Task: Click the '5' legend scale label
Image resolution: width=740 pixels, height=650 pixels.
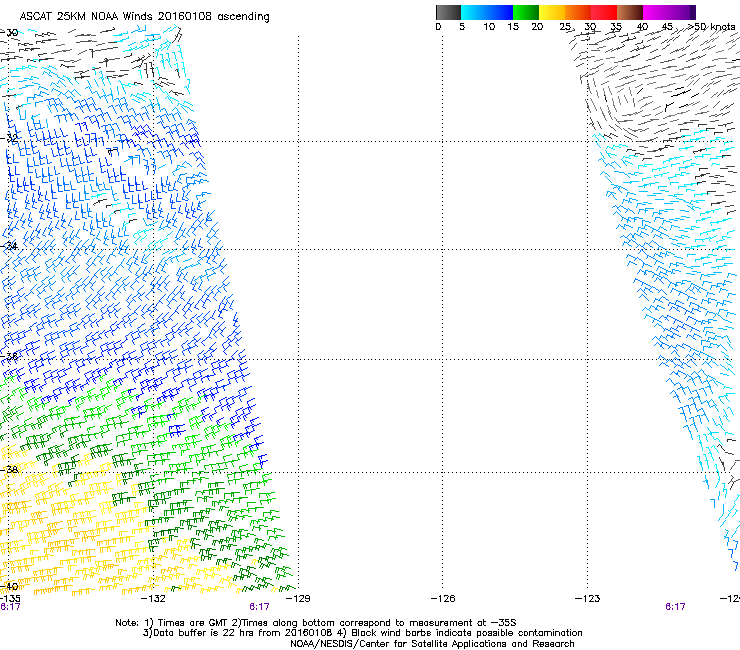Action: coord(462,27)
